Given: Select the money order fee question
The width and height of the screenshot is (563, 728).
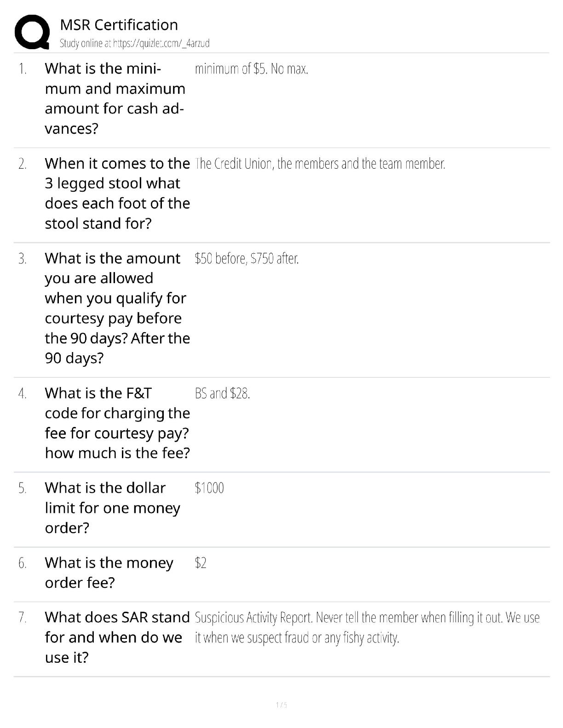Looking at the screenshot, I should (109, 572).
